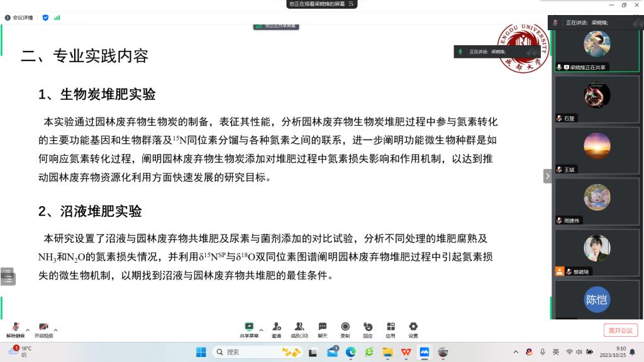Expand the microphone options arrow

tap(28, 329)
